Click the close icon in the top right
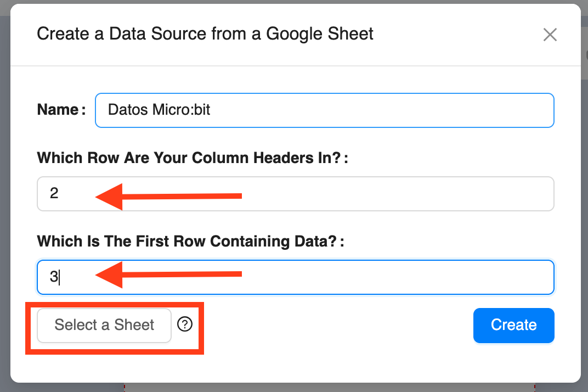 [550, 34]
